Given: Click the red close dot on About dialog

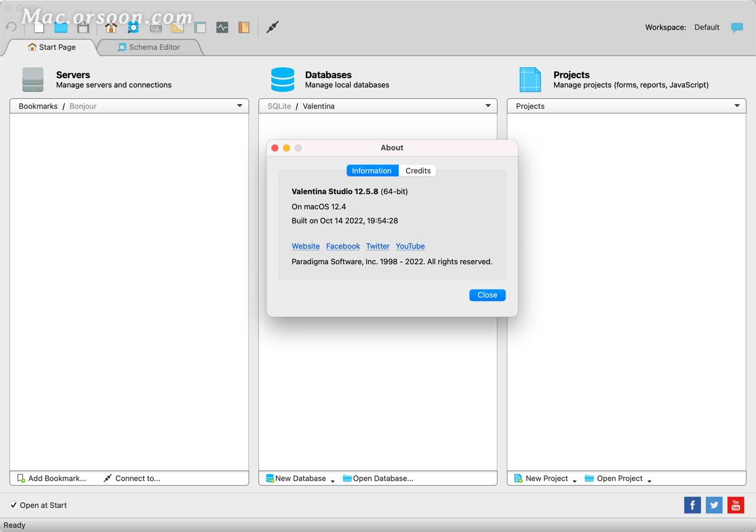Looking at the screenshot, I should (x=275, y=148).
